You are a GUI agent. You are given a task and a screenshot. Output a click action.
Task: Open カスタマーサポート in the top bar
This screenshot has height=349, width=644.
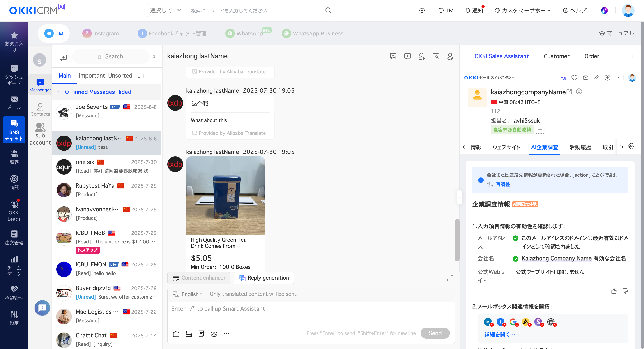(x=523, y=10)
